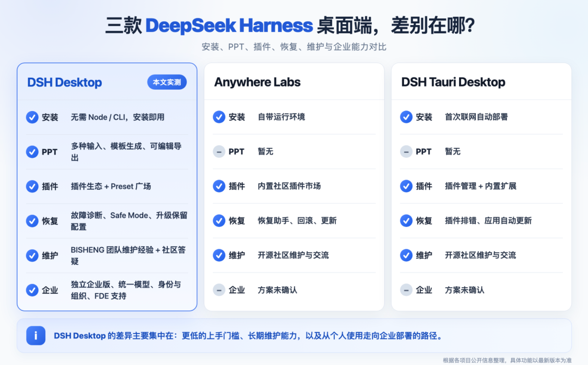Click text 多种输入、模板生成、可编辑导出
Screen dimensions: 588x365
pyautogui.click(x=126, y=152)
